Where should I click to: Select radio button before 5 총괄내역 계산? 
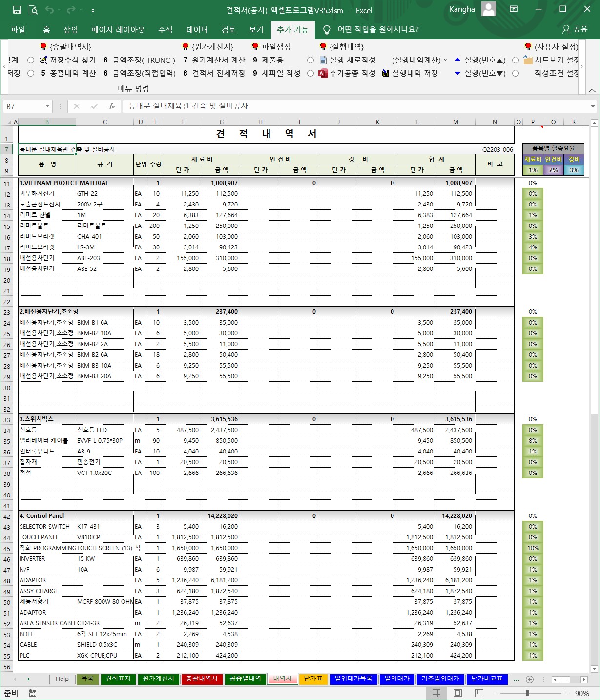[31, 73]
